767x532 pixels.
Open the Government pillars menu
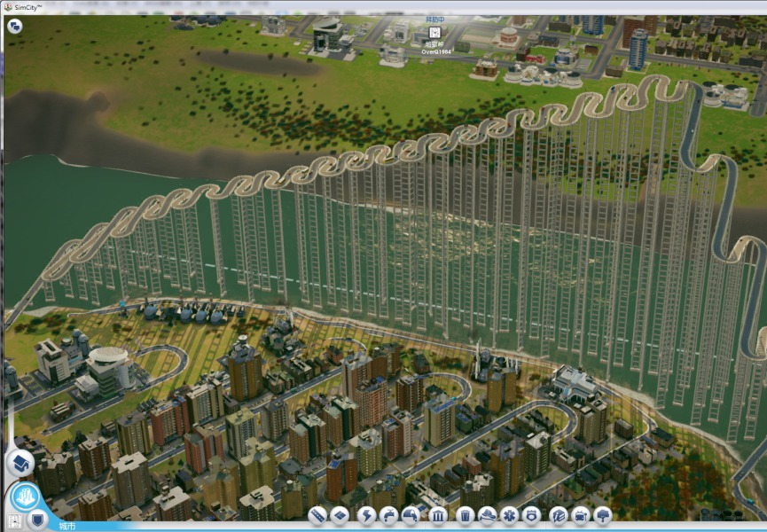pos(438,515)
